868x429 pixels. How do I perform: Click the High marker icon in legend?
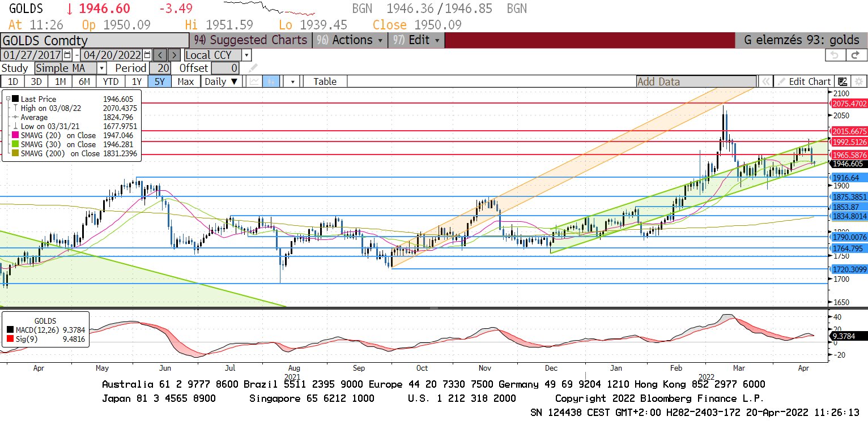pos(15,108)
